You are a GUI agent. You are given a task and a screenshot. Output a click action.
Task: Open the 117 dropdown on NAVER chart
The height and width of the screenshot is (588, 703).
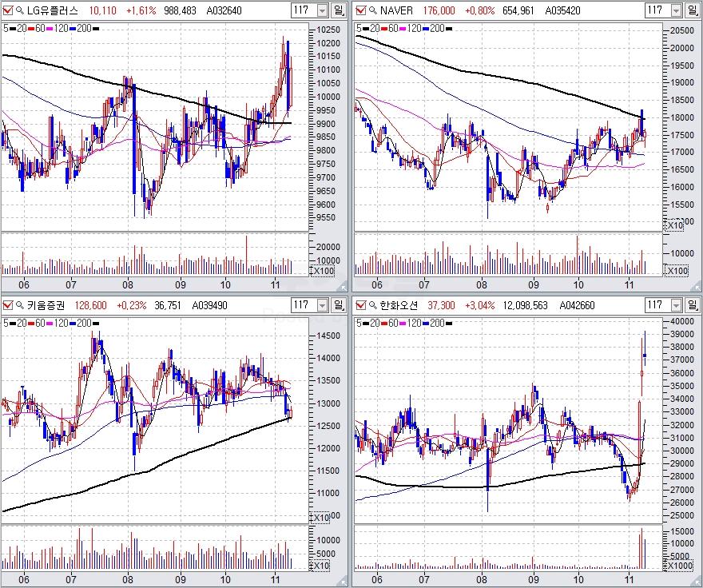pyautogui.click(x=675, y=10)
